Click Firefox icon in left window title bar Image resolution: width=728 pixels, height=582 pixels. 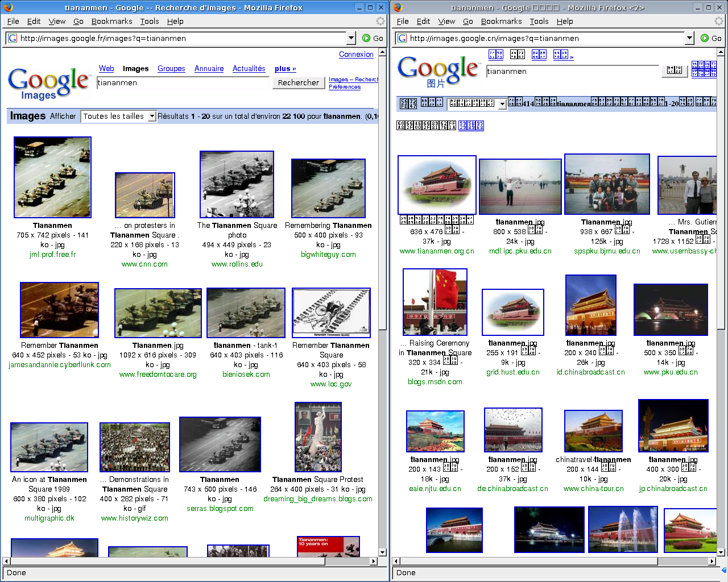pyautogui.click(x=8, y=7)
